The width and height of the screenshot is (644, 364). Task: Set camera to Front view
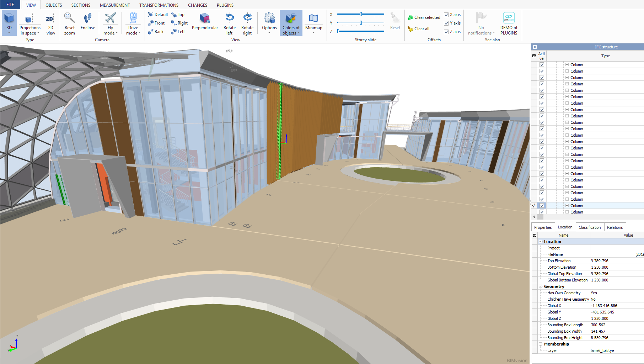[156, 23]
